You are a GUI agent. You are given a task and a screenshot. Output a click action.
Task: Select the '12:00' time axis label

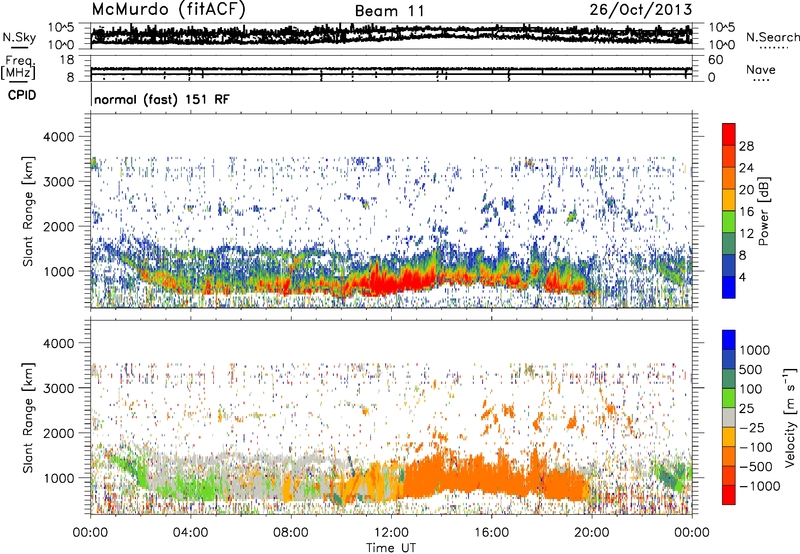point(391,533)
